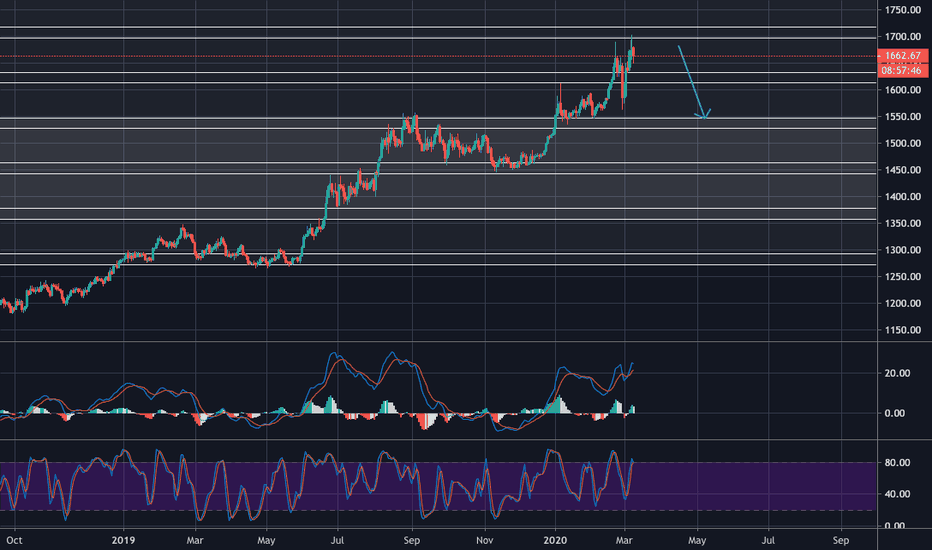This screenshot has width=932, height=550.
Task: Click the 1250.00 price axis label
Action: tap(902, 277)
